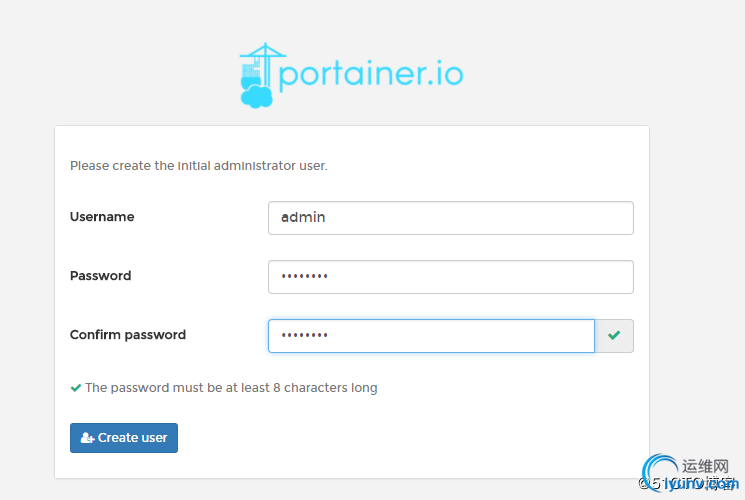Click the green checkmark beside Confirm password field
The image size is (745, 500).
pos(614,336)
